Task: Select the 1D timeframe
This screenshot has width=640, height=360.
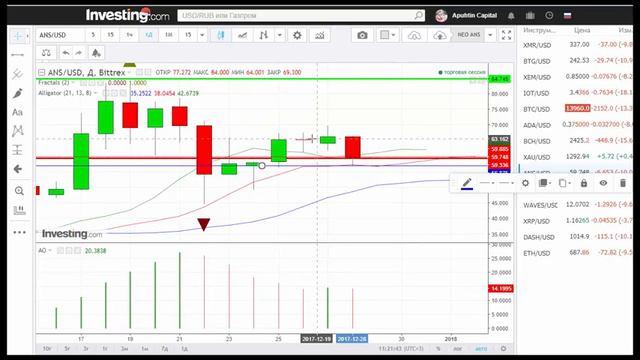Action: 149,35
